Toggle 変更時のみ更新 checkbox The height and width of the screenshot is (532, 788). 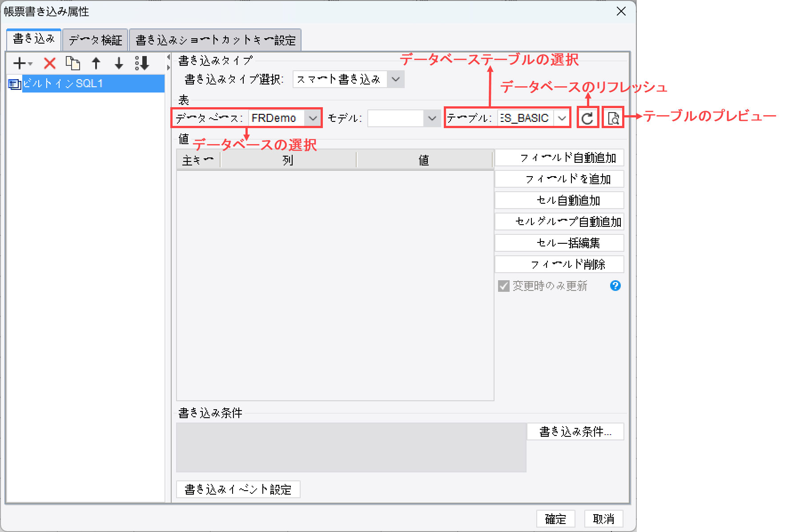click(x=503, y=286)
